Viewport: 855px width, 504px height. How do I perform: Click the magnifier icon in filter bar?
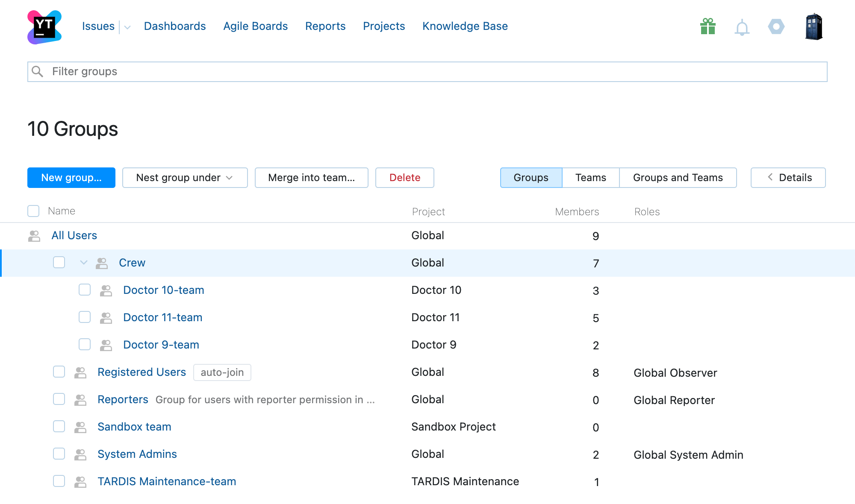pos(38,71)
